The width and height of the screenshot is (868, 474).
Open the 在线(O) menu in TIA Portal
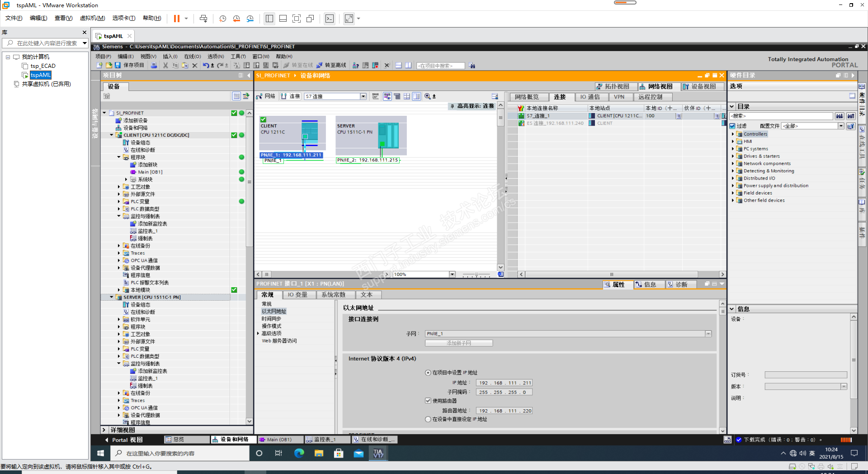pos(192,57)
